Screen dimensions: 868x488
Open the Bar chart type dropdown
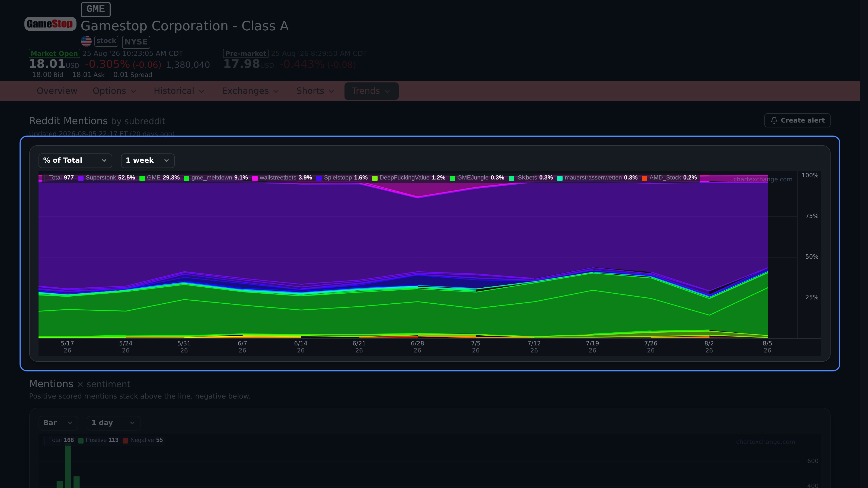58,423
